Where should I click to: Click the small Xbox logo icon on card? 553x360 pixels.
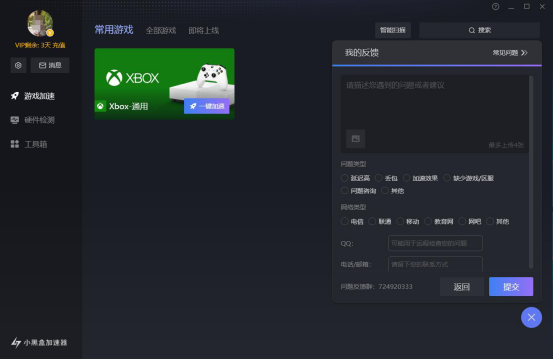(101, 106)
